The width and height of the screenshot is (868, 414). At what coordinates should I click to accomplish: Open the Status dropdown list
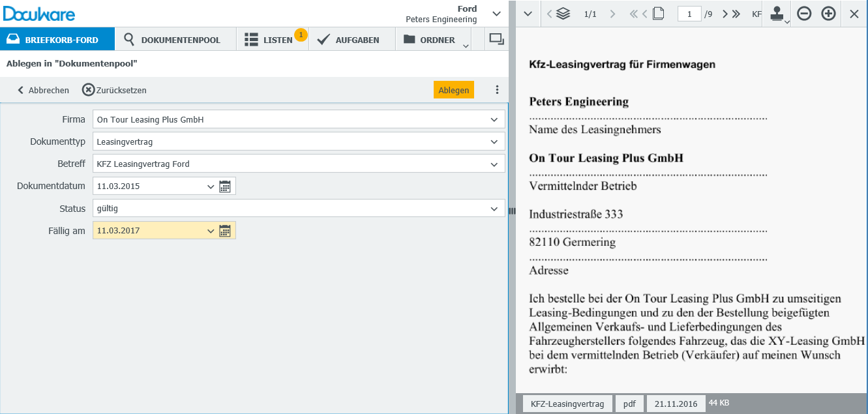(493, 209)
